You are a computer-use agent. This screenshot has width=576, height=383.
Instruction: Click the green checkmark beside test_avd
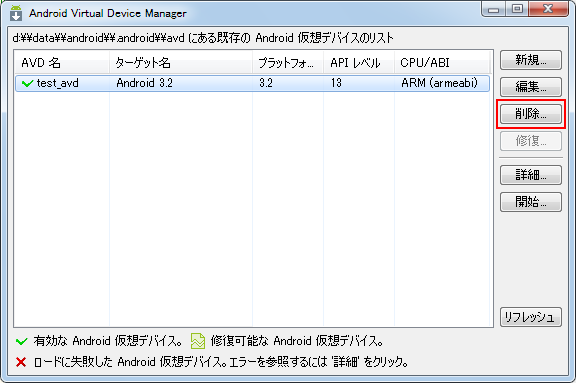[28, 84]
